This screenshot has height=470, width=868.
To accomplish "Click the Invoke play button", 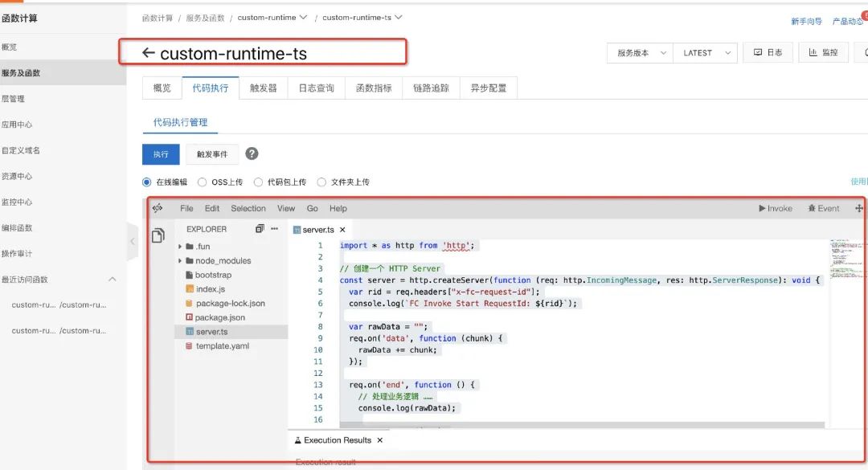I will click(x=775, y=208).
